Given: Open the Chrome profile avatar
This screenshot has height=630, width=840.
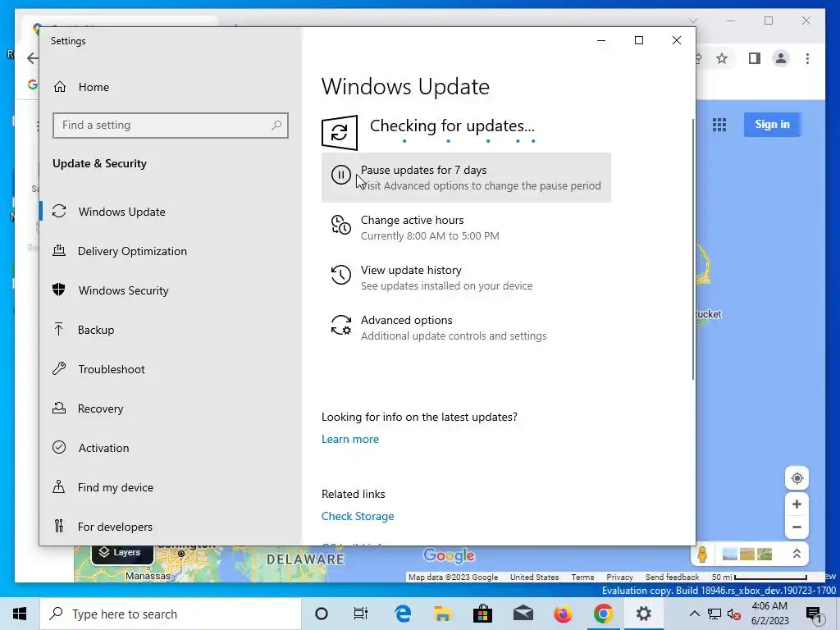Looking at the screenshot, I should [x=781, y=58].
